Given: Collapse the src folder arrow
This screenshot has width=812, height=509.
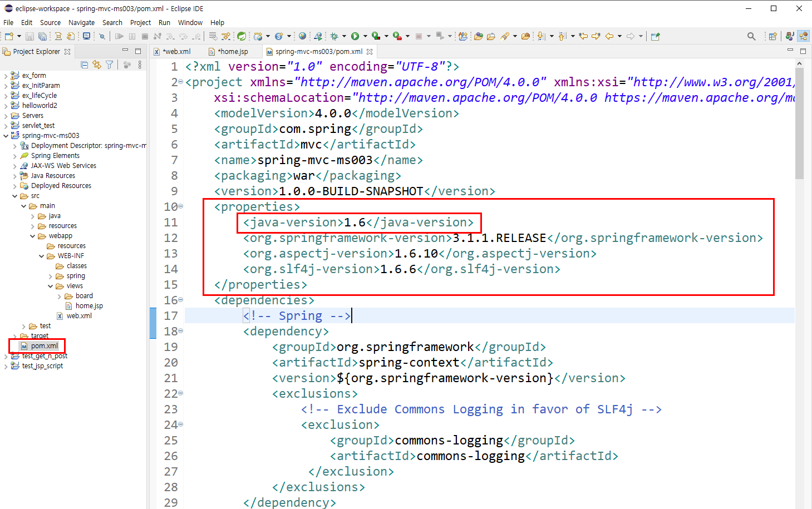Looking at the screenshot, I should (15, 196).
